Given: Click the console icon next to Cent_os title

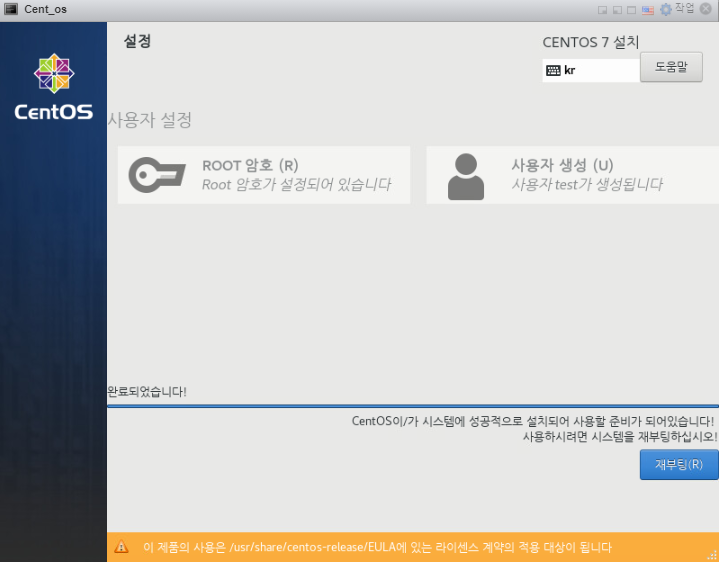Looking at the screenshot, I should click(11, 9).
